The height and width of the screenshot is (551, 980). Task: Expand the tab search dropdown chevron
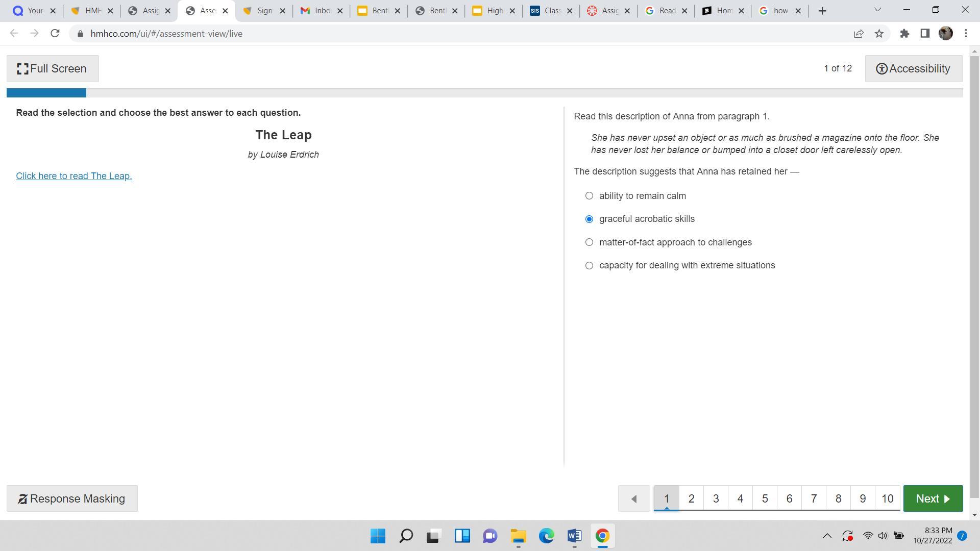877,10
